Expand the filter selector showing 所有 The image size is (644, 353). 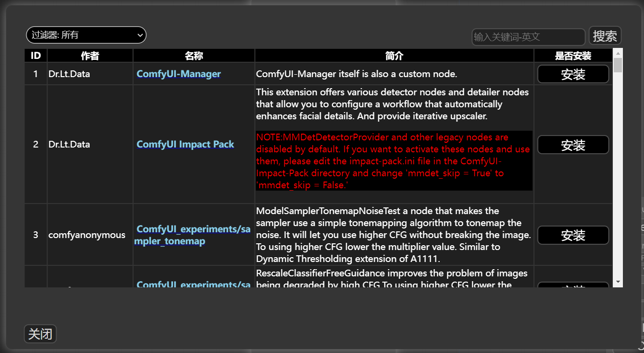[x=86, y=35]
